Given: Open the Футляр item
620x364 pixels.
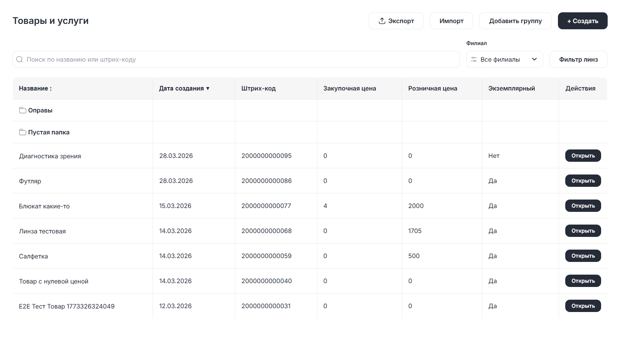Looking at the screenshot, I should 583,181.
